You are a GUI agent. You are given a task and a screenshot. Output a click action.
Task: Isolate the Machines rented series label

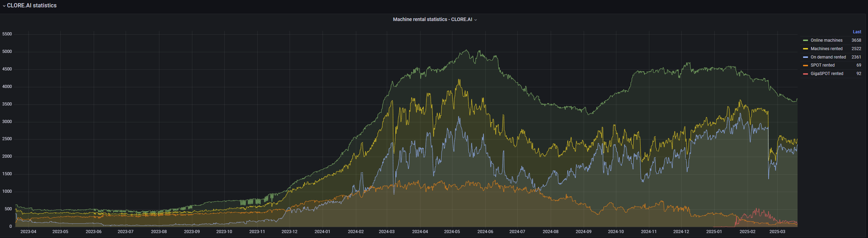coord(826,49)
